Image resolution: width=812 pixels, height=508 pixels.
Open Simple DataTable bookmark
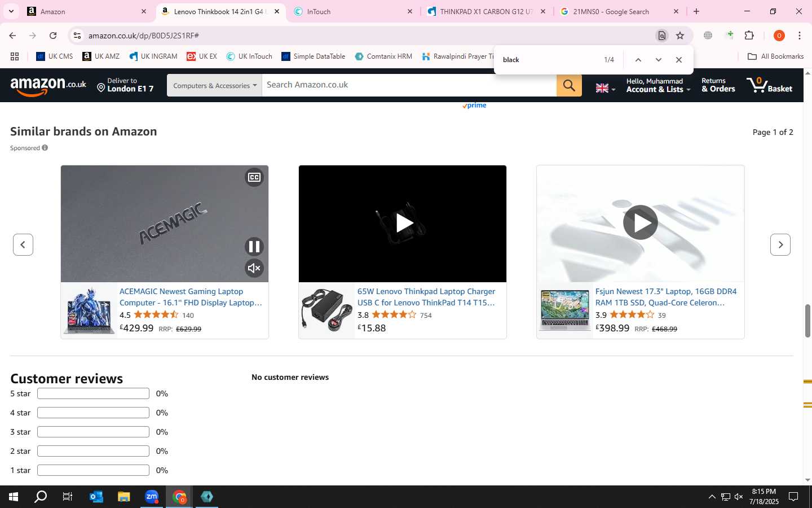pyautogui.click(x=314, y=56)
